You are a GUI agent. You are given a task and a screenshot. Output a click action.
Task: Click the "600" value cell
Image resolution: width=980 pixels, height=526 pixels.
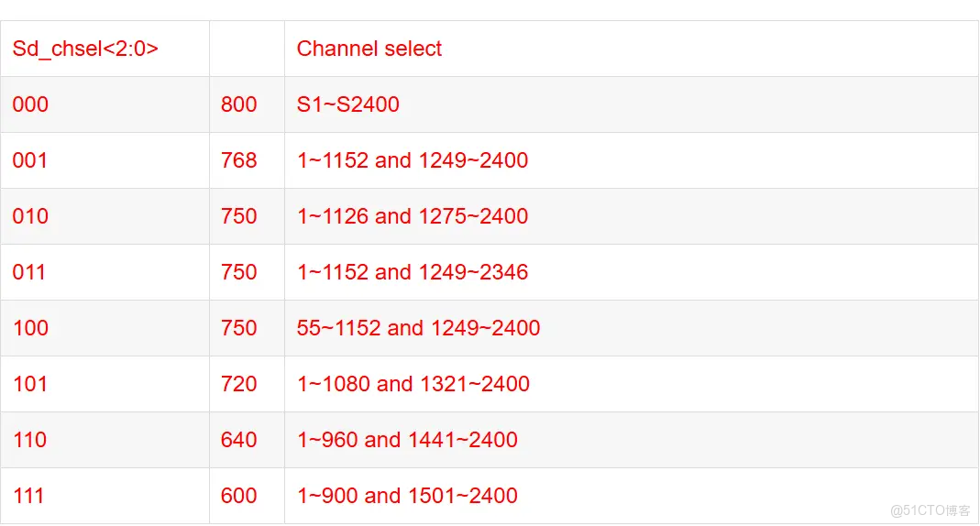(238, 496)
